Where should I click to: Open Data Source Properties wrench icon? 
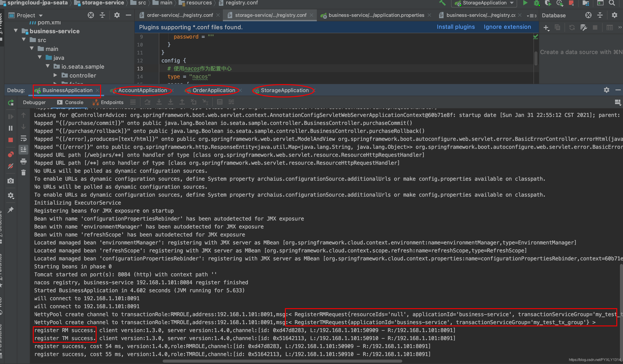coord(583,27)
